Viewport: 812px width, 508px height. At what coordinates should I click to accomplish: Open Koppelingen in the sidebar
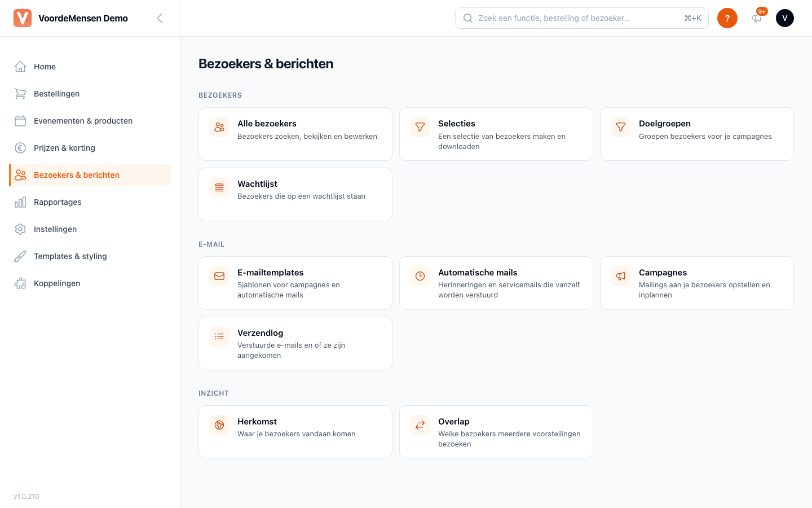click(90, 283)
